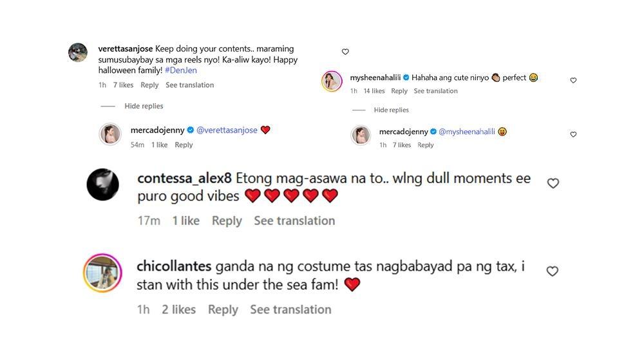
Task: View the 14 likes on mysheenahalili's comment
Action: click(374, 91)
